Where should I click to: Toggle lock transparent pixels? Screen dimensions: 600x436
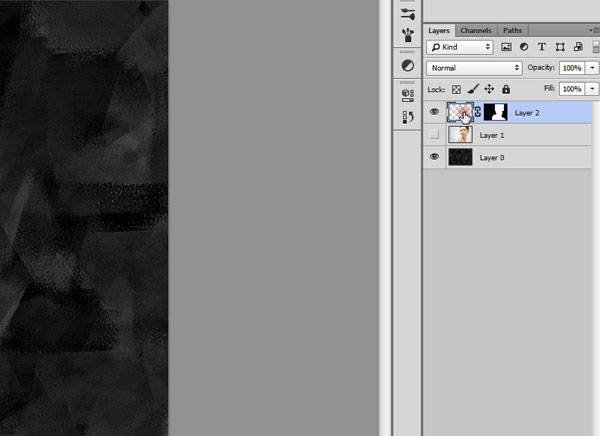[x=457, y=89]
